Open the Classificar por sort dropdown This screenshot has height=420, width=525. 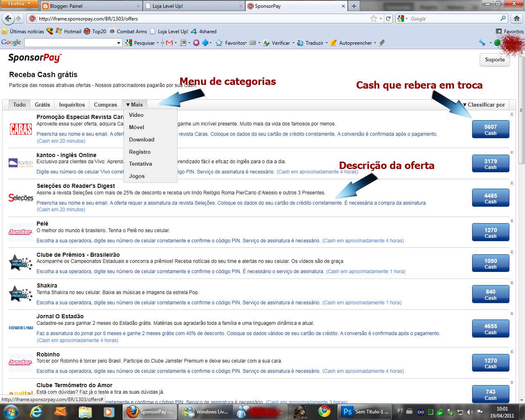(x=484, y=105)
